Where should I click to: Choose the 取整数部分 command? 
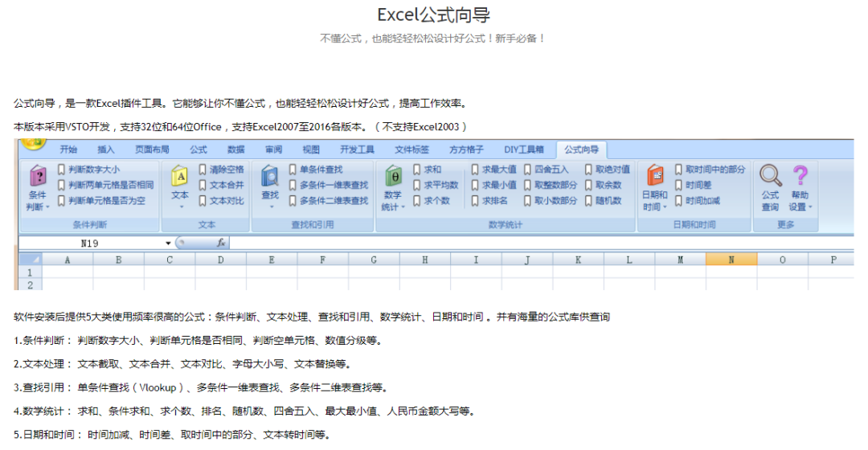pyautogui.click(x=551, y=185)
